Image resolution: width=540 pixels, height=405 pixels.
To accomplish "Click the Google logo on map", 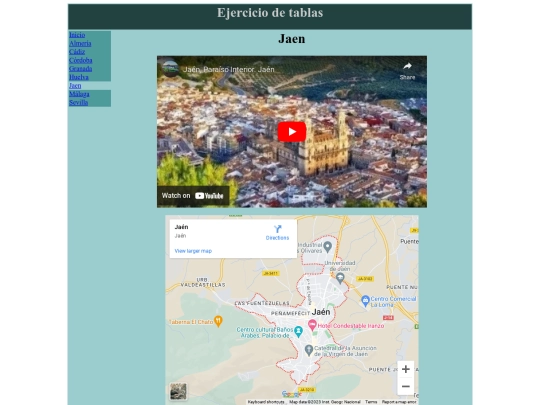I will [x=292, y=394].
